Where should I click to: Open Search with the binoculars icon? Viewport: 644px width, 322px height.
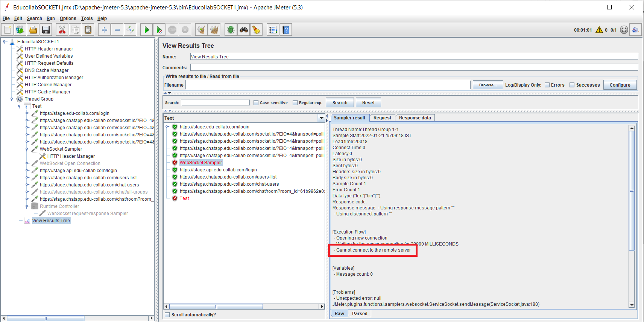[x=244, y=30]
